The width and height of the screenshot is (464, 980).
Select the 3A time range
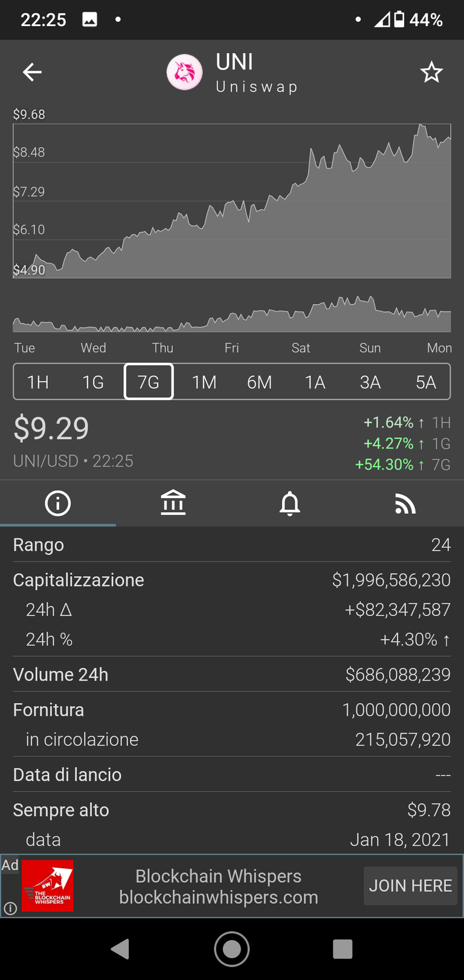(x=370, y=382)
